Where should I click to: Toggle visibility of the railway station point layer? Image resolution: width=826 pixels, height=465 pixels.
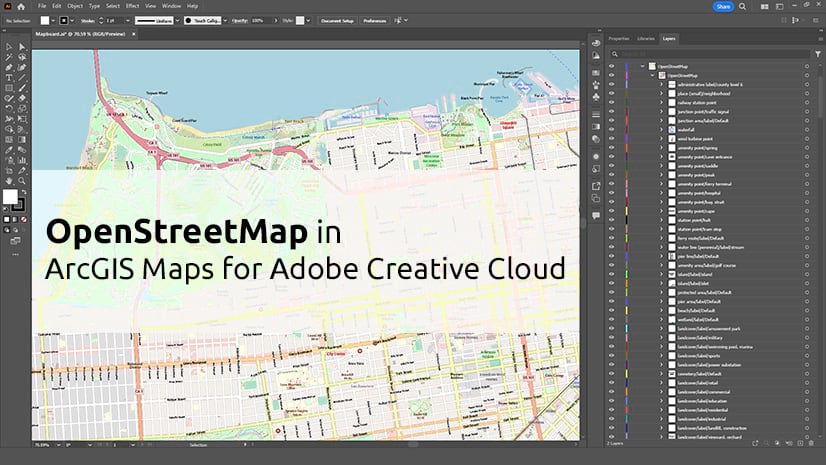pos(611,102)
